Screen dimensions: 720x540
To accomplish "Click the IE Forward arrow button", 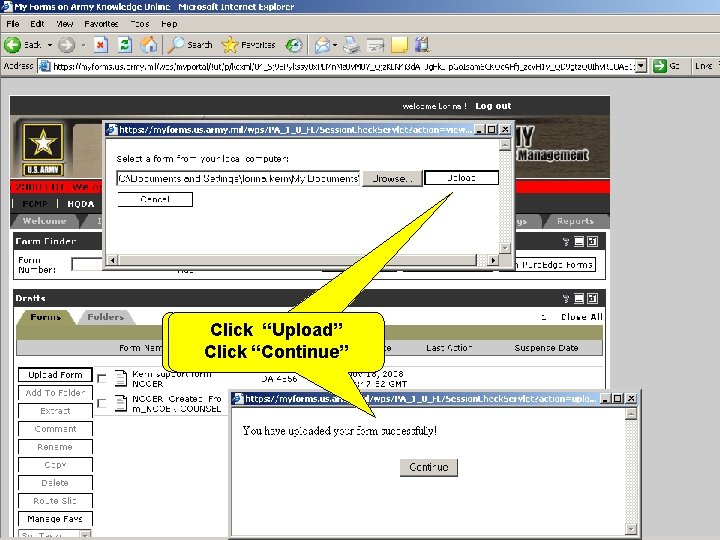I will (x=67, y=45).
